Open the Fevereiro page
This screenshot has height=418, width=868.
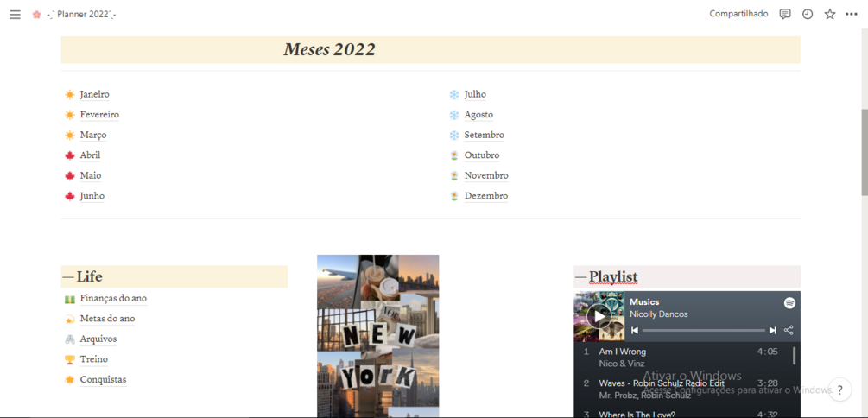[99, 115]
